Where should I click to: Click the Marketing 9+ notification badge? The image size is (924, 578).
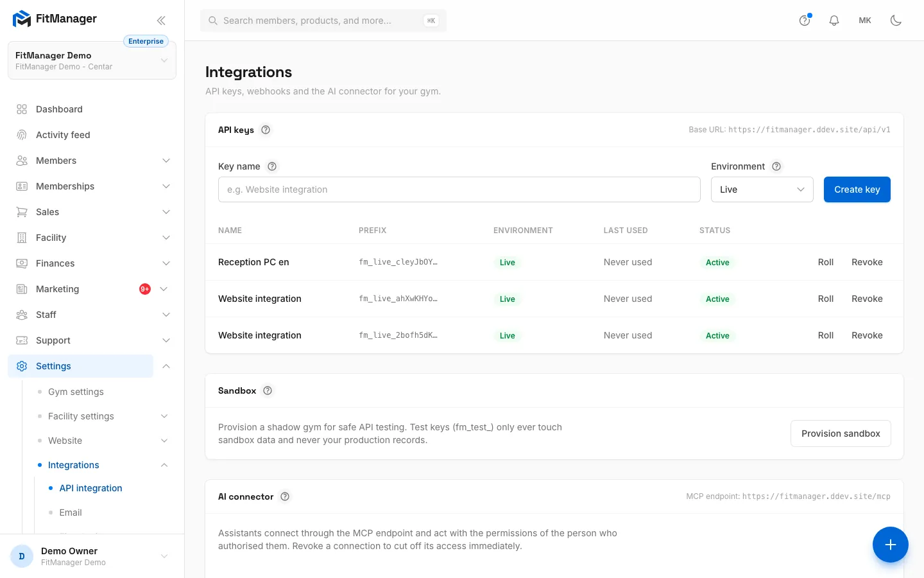point(145,289)
